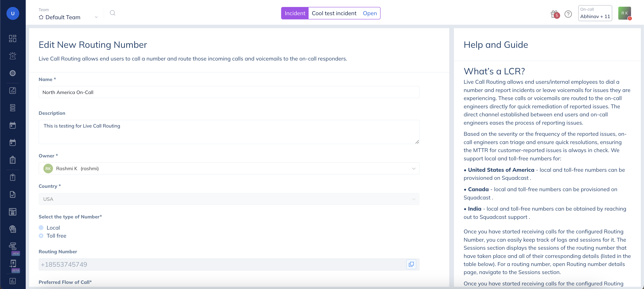Image resolution: width=644 pixels, height=289 pixels.
Task: Click into the Description text area
Action: coord(229,132)
